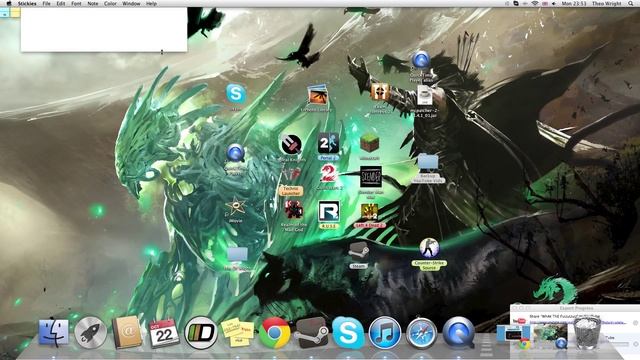Open the Edit menu
Viewport: 640px width, 360px height.
pyautogui.click(x=61, y=4)
